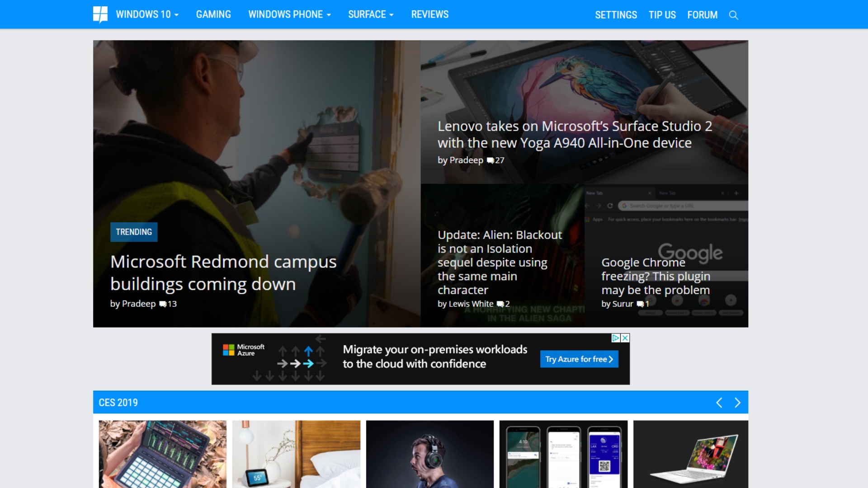Go to previous CES 2019 carousel slide

(x=719, y=403)
